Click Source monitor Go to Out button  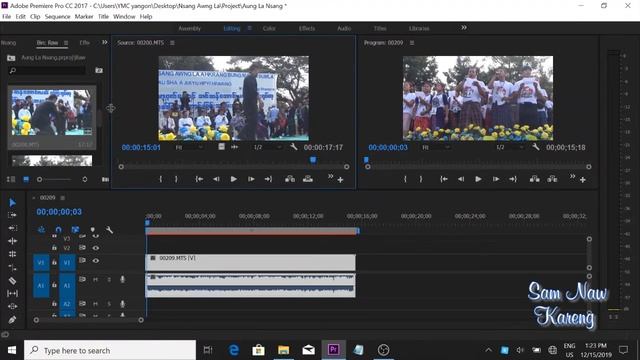click(x=268, y=179)
